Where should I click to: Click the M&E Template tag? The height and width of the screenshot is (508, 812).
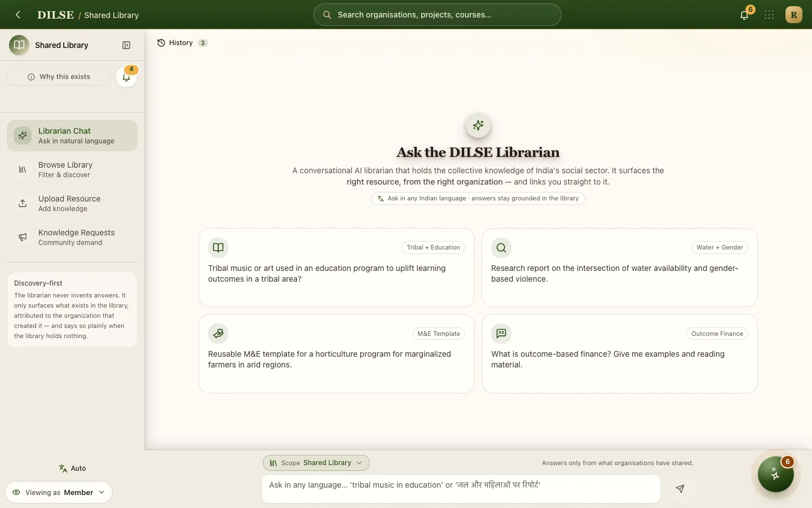click(x=439, y=334)
